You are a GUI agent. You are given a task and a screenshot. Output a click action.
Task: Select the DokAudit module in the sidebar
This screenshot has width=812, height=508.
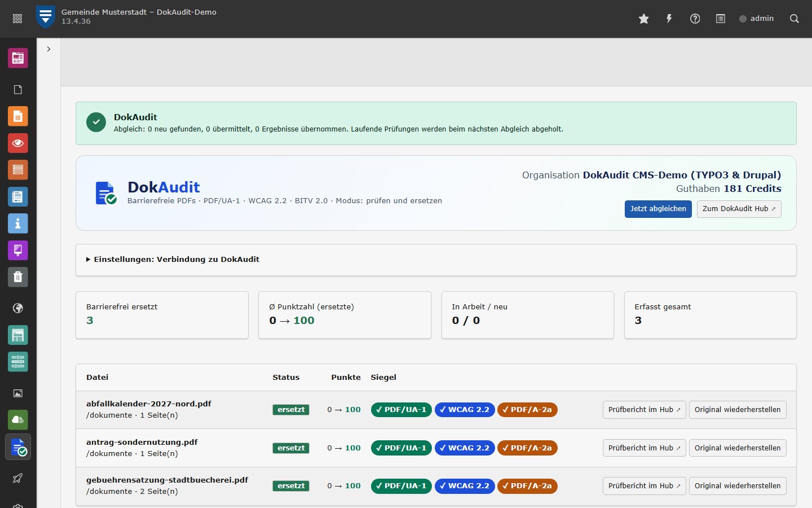coord(18,447)
